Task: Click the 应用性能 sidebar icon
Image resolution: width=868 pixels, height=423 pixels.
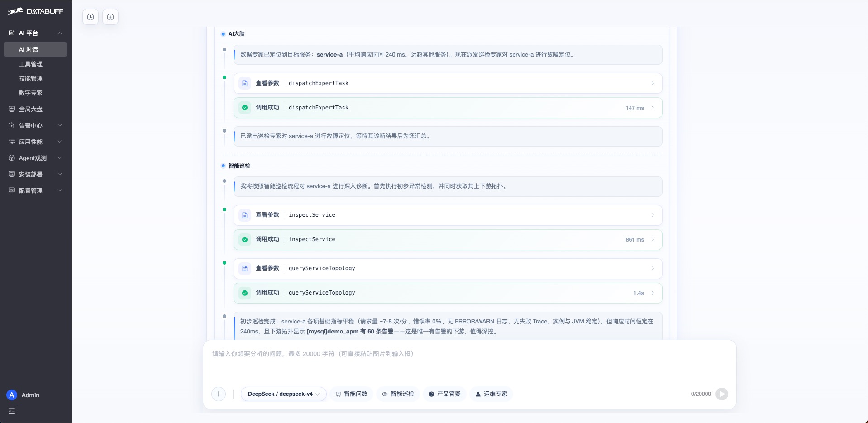Action: (12, 142)
